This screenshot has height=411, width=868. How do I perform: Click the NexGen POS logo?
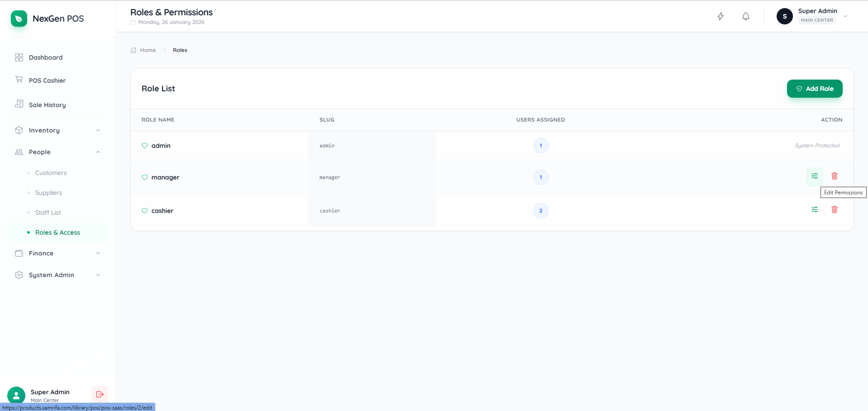coord(47,19)
